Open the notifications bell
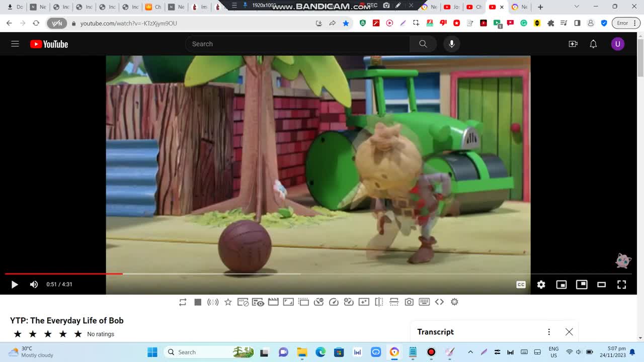 593,44
